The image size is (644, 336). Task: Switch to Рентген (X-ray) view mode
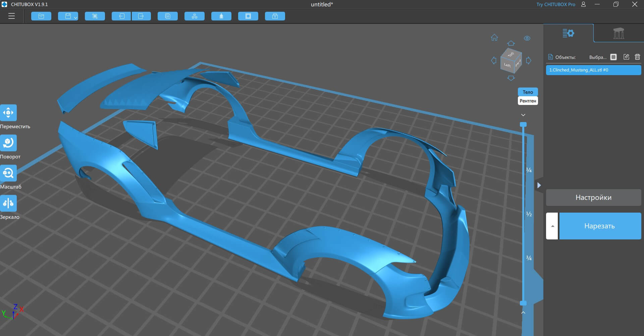[x=528, y=101]
